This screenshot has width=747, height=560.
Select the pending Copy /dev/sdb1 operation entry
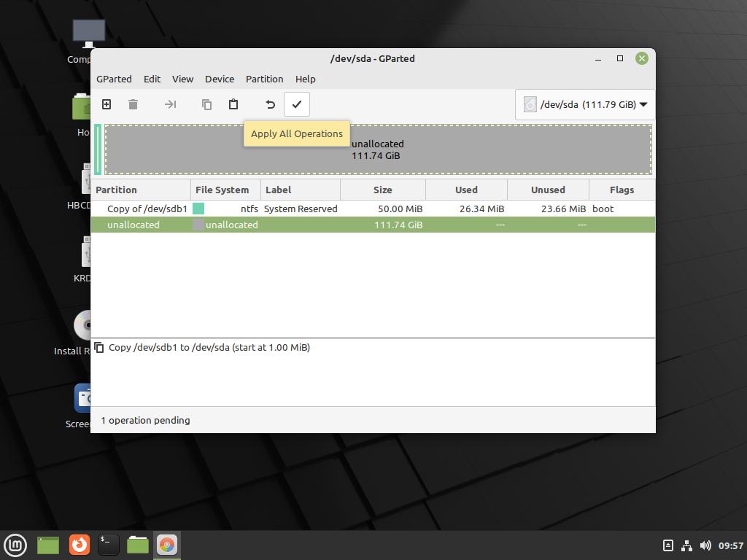[x=209, y=347]
